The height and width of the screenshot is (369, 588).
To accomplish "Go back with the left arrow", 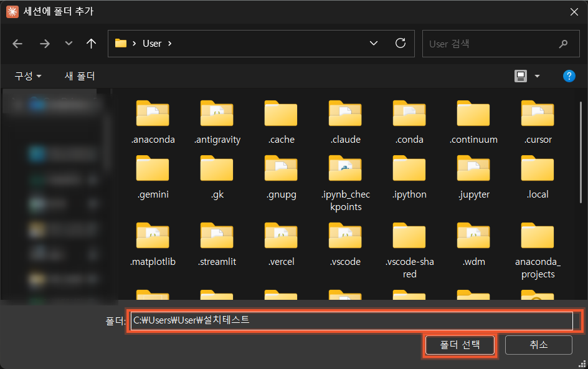I will click(x=17, y=44).
